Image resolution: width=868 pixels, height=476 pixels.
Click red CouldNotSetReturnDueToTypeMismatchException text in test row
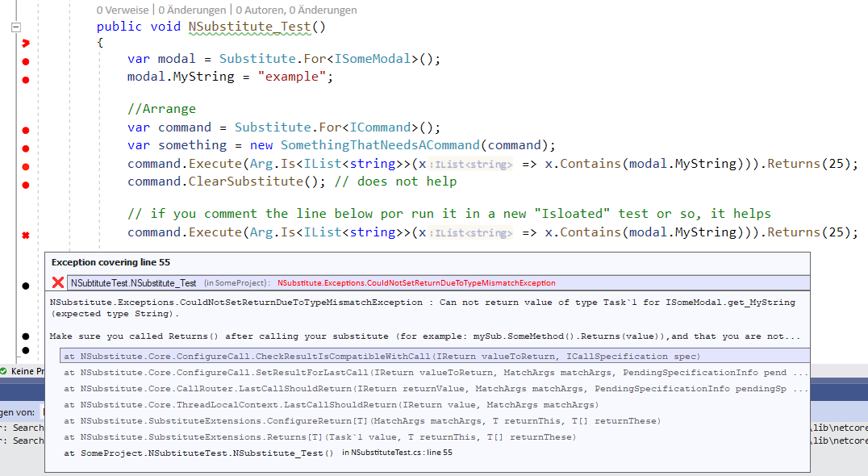(x=416, y=283)
